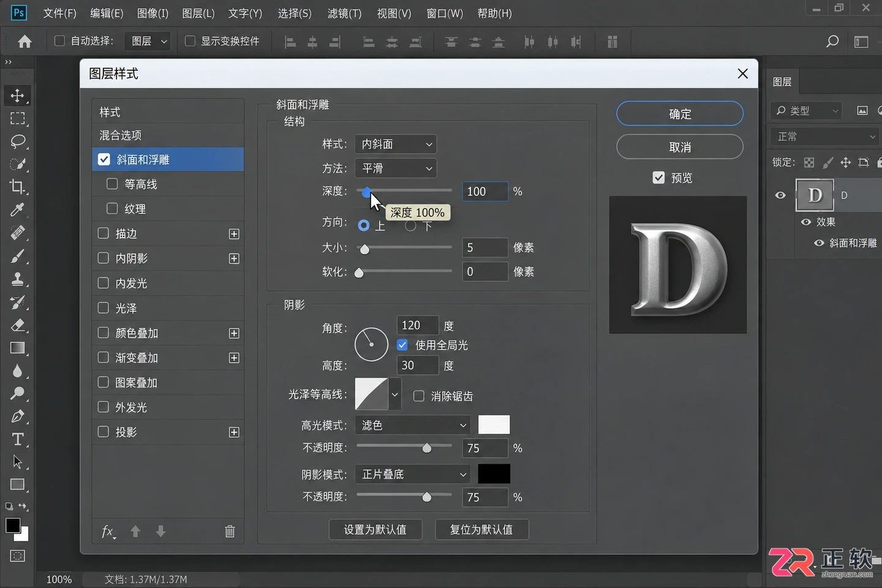Select the Clone Stamp tool
The height and width of the screenshot is (588, 882).
[x=17, y=279]
